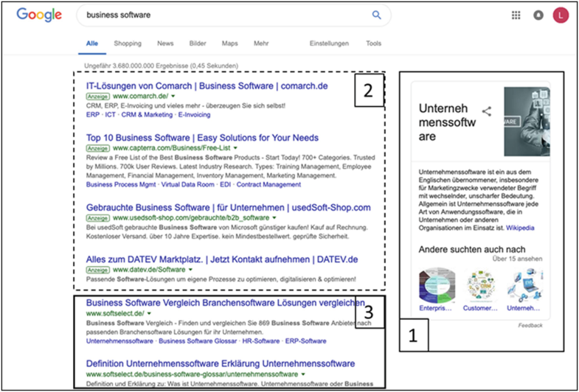Expand dropdown arrow next to www.comarch.de
579x392 pixels.
[x=173, y=97]
